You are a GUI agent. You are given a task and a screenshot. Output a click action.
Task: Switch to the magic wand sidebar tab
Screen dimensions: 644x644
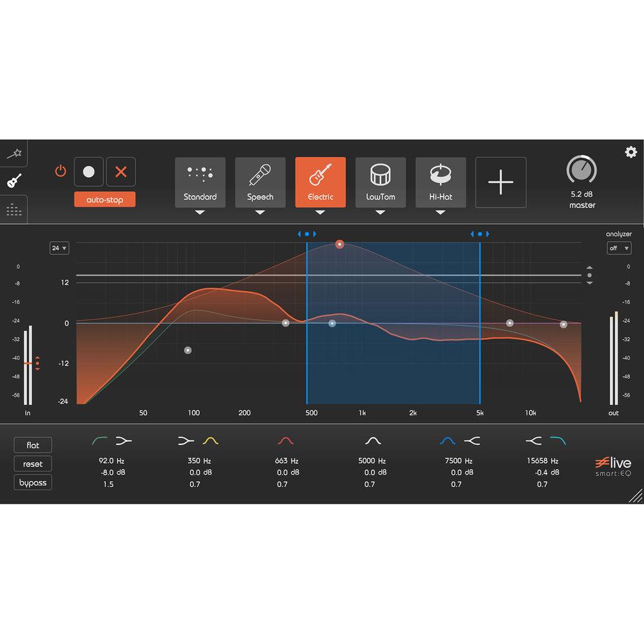coord(14,154)
